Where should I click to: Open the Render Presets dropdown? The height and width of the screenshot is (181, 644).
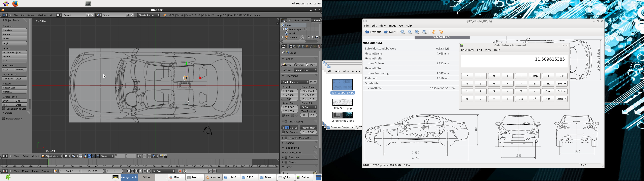click(x=295, y=82)
